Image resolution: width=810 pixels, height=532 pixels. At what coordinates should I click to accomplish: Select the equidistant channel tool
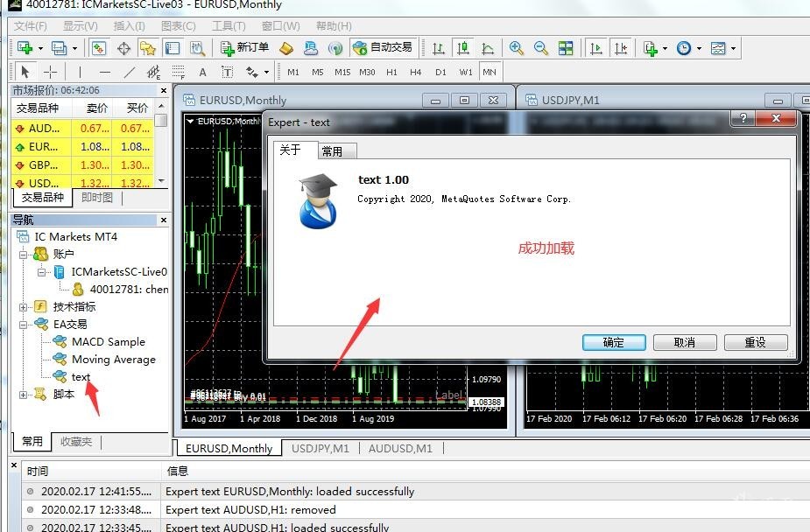pyautogui.click(x=154, y=72)
